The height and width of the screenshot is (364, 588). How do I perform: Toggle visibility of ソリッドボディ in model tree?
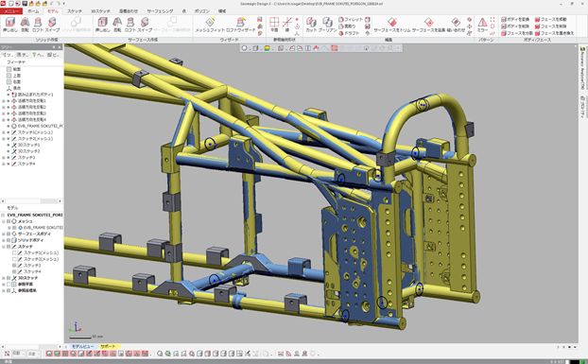[x=9, y=240]
